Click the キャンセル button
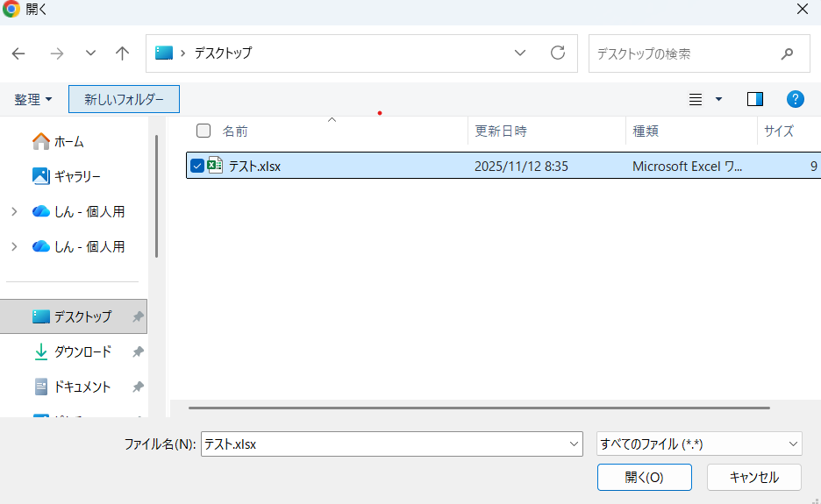The height and width of the screenshot is (504, 821). [753, 477]
